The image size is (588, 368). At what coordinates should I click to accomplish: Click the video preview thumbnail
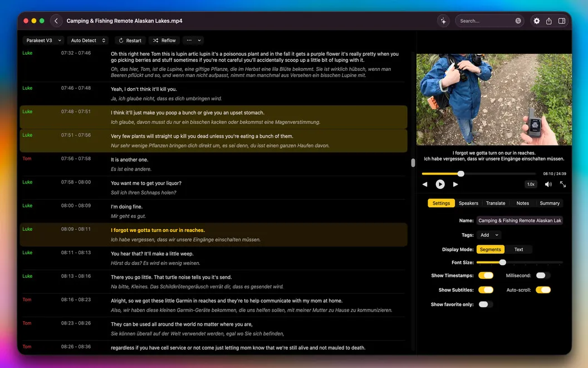point(494,99)
